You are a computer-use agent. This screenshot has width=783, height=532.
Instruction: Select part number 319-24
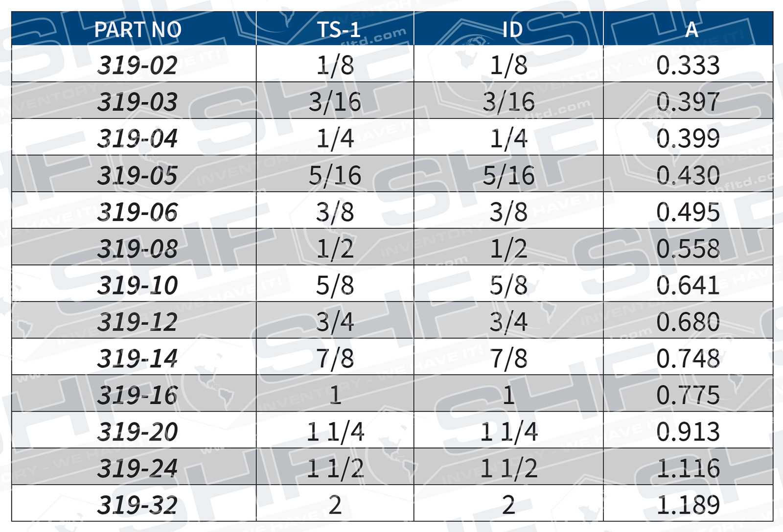point(138,468)
